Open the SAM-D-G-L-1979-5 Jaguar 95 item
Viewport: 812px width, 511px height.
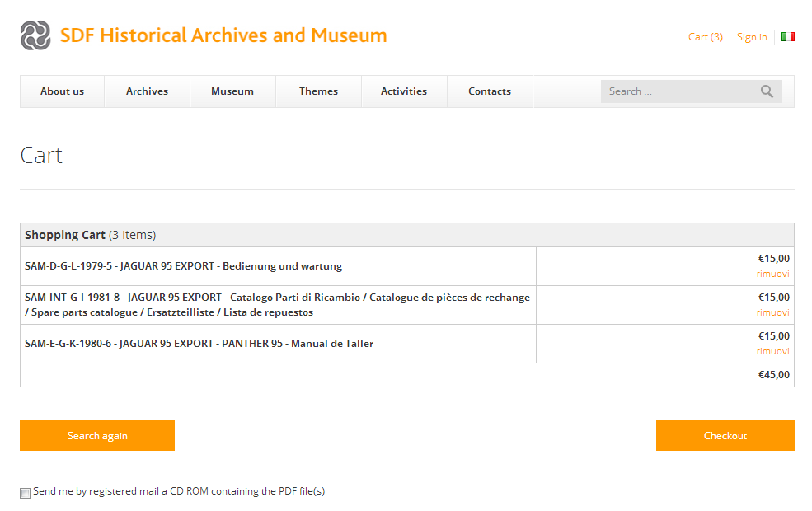point(183,266)
